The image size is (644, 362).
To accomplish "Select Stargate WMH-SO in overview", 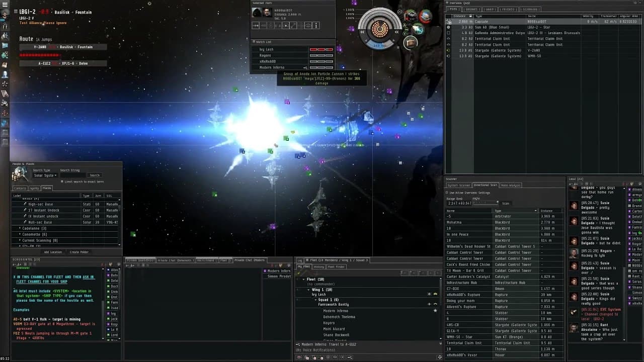I will (x=543, y=56).
